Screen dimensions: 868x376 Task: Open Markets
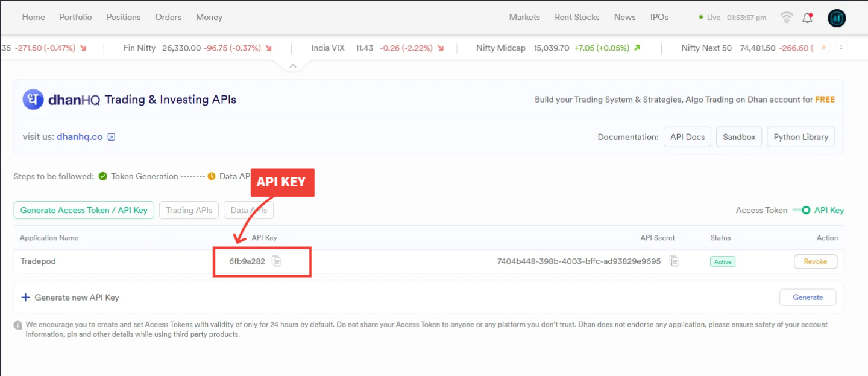point(524,18)
